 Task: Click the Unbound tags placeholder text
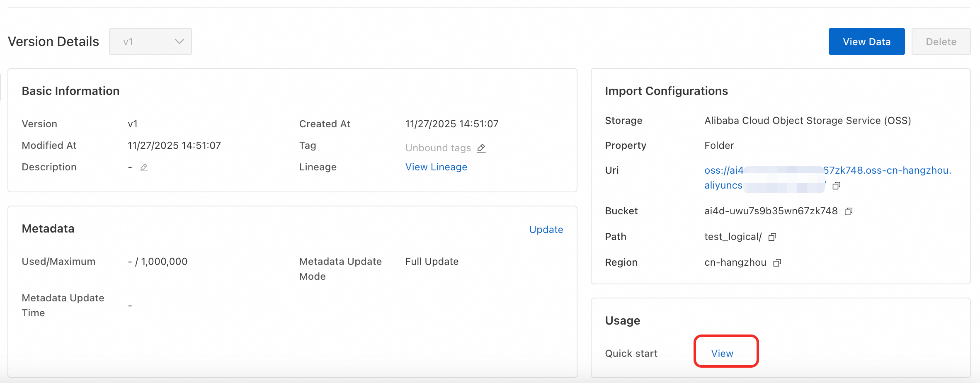[x=438, y=148]
